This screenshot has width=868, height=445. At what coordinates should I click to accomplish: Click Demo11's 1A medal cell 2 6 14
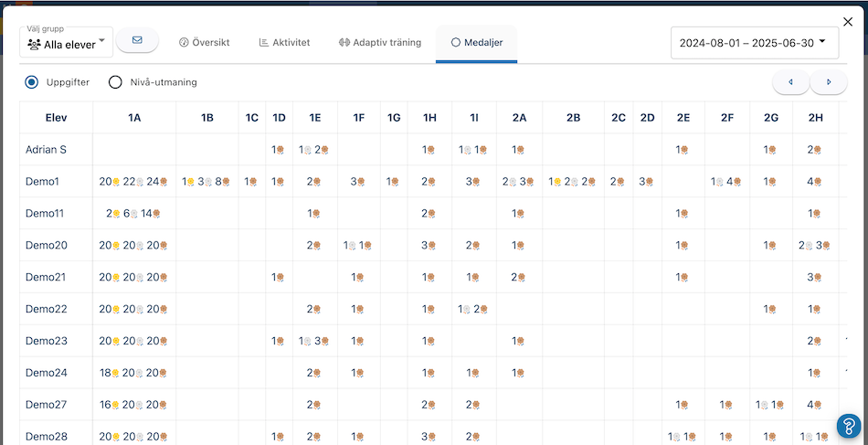point(133,213)
